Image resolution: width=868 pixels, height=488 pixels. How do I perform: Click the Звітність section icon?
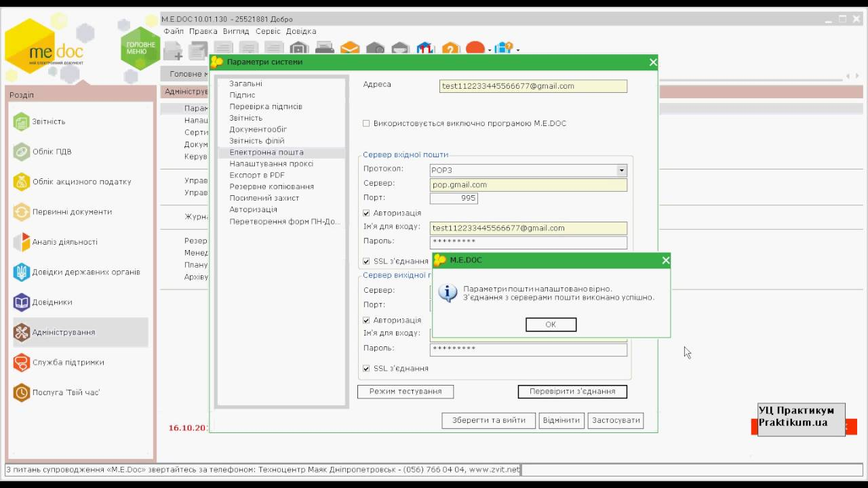[22, 122]
